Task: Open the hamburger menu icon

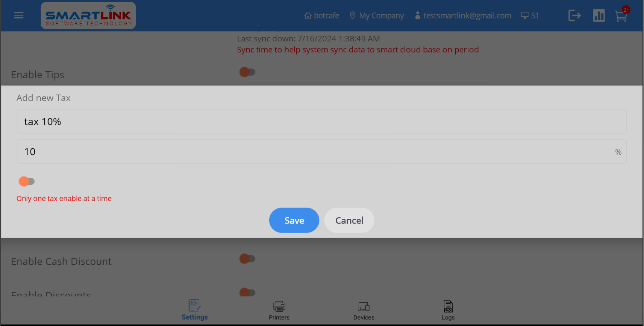Action: coord(19,15)
